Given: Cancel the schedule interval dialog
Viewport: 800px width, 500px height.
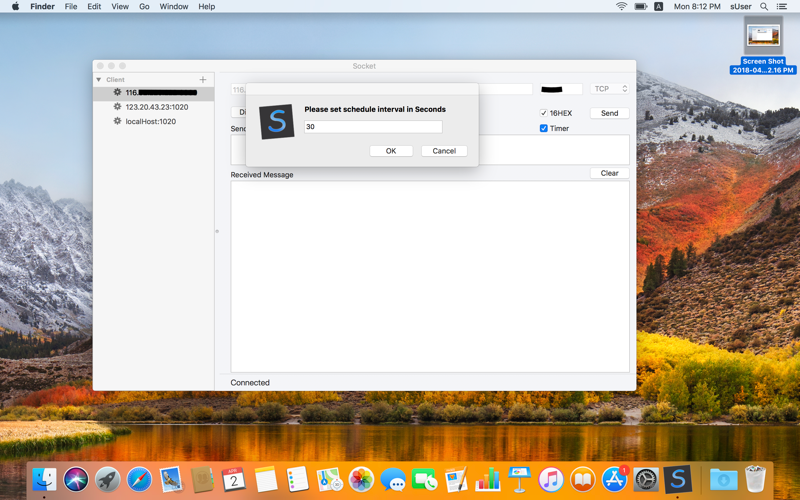Looking at the screenshot, I should 444,151.
